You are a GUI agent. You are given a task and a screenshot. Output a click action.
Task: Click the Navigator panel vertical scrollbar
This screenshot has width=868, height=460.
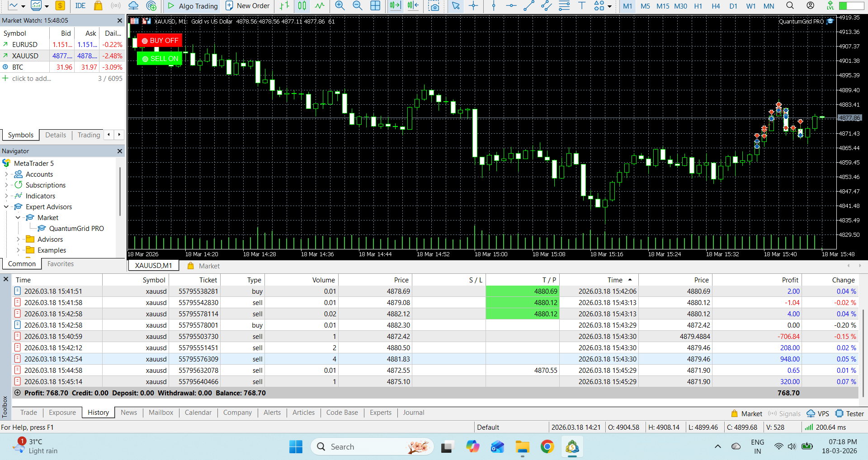tap(120, 192)
